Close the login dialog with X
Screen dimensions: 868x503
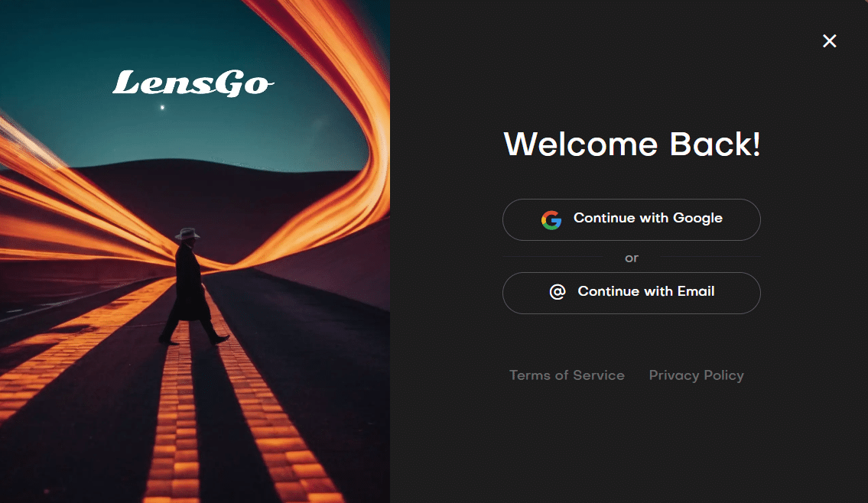pos(829,41)
